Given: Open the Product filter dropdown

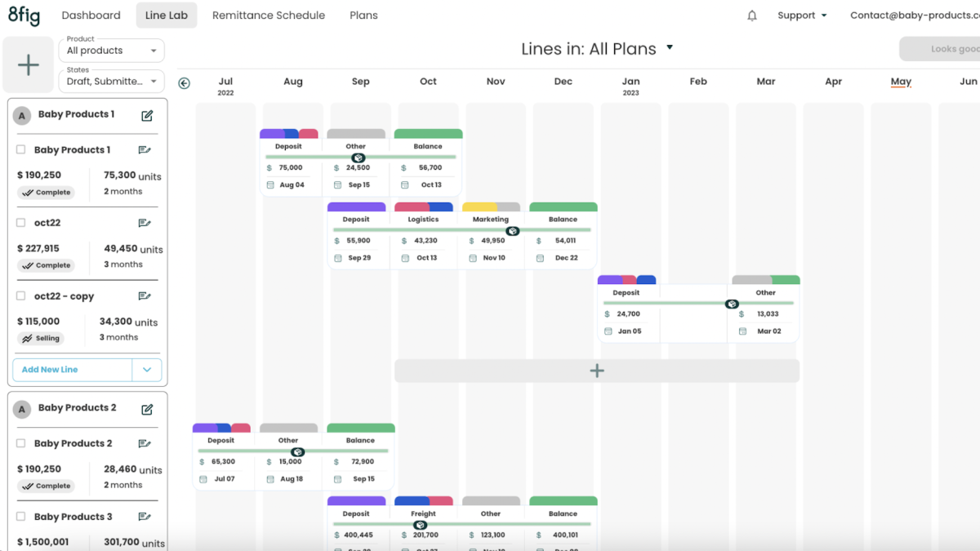Looking at the screenshot, I should click(112, 51).
